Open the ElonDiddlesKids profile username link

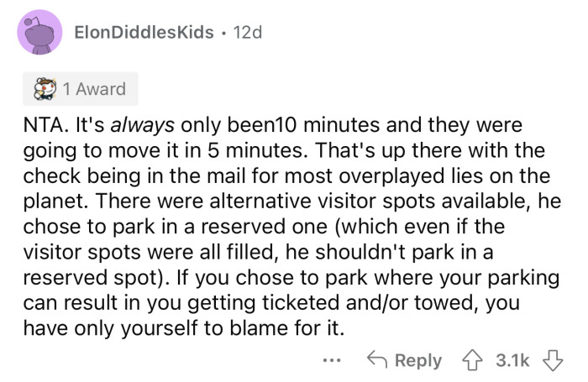[x=143, y=34]
